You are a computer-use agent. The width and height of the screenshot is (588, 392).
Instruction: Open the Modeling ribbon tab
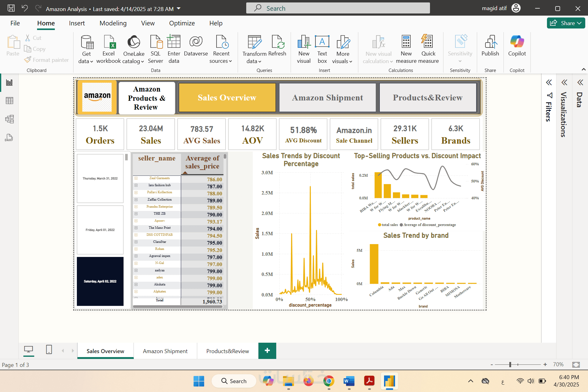point(113,23)
